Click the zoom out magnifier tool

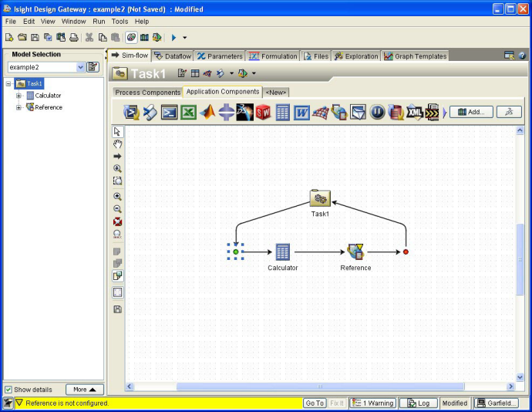pyautogui.click(x=117, y=209)
